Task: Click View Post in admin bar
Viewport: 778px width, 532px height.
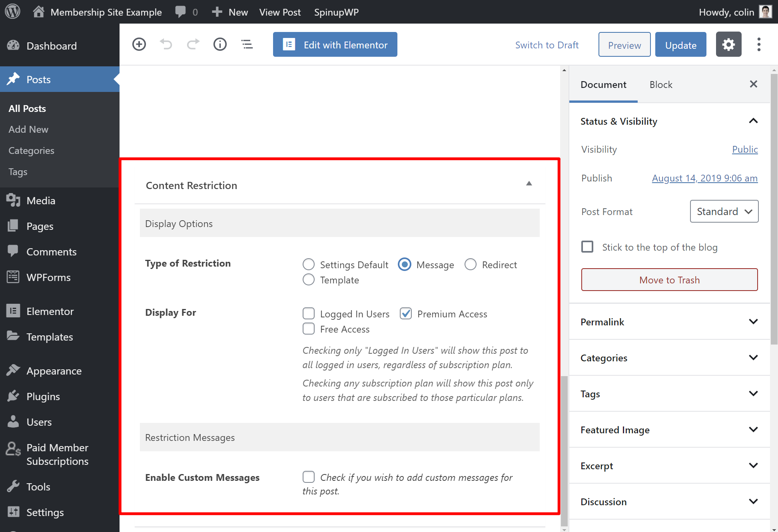Action: point(280,12)
